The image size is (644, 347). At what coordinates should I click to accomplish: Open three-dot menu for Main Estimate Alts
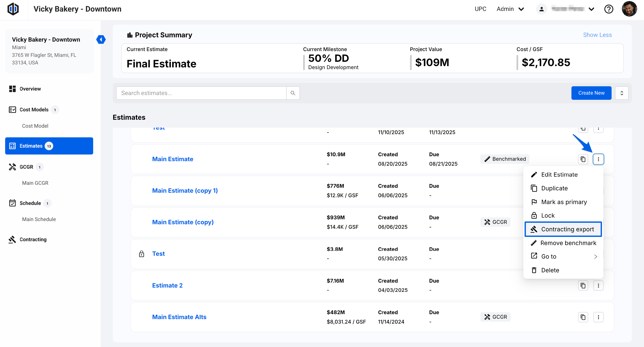(x=598, y=317)
